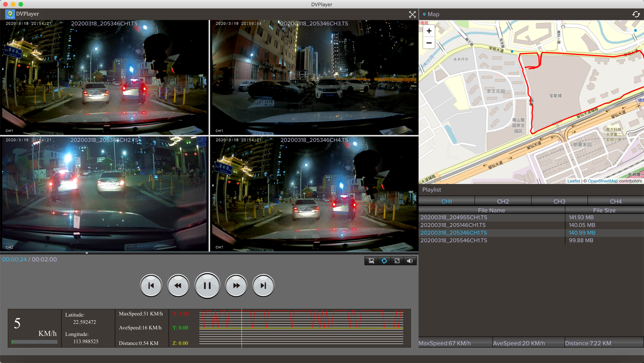This screenshot has height=363, width=644.
Task: Refresh the map with the refresh icon
Action: pos(636,14)
